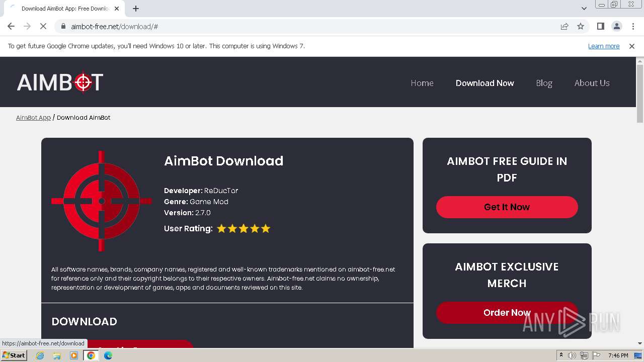Click the Order Now button
The image size is (644, 362).
[x=507, y=313]
